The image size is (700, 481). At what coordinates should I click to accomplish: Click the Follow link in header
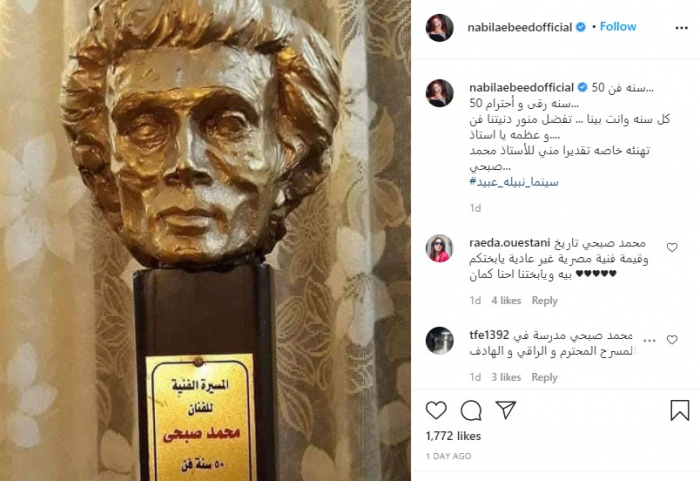pyautogui.click(x=618, y=27)
